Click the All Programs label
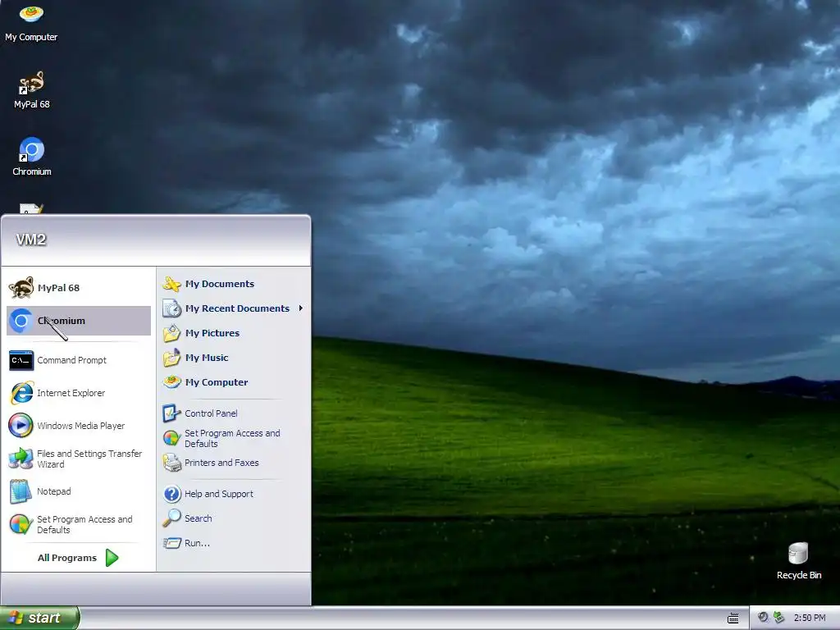Screen dimensions: 840x630 coord(67,558)
